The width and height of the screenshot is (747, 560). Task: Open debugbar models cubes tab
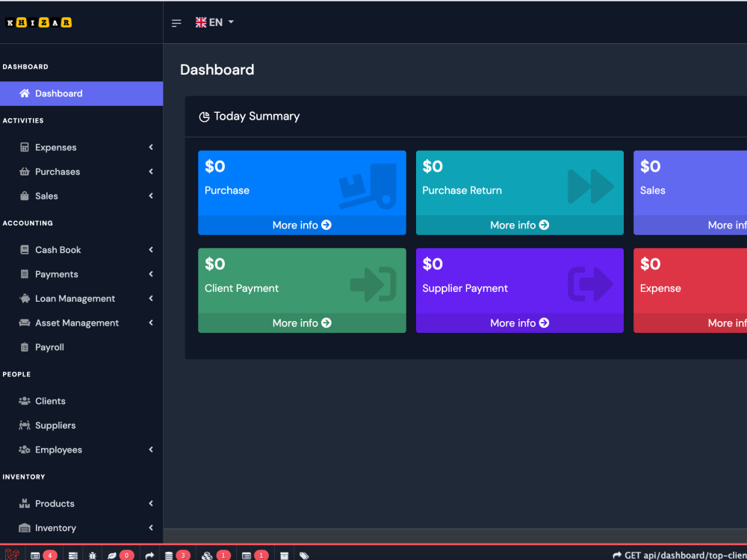coord(216,556)
